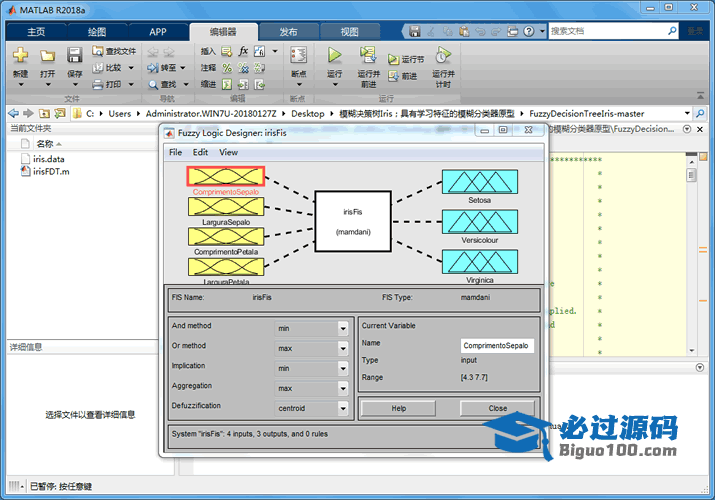Viewport: 715px width, 500px height.
Task: Select the Virginica output variable box
Action: point(480,262)
